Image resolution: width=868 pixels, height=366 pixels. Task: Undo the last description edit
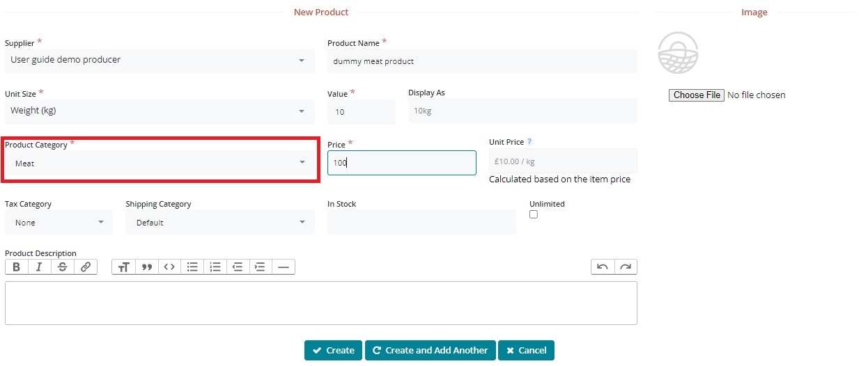[603, 267]
